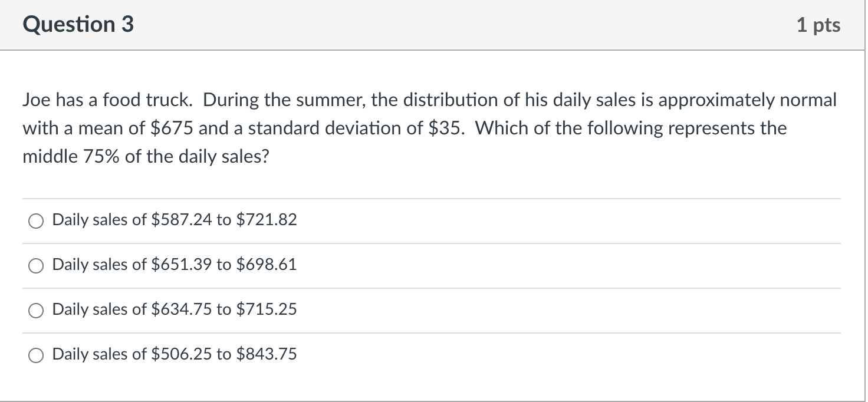Click the $843.75 amount in the last option
The image size is (868, 402).
coord(266,354)
